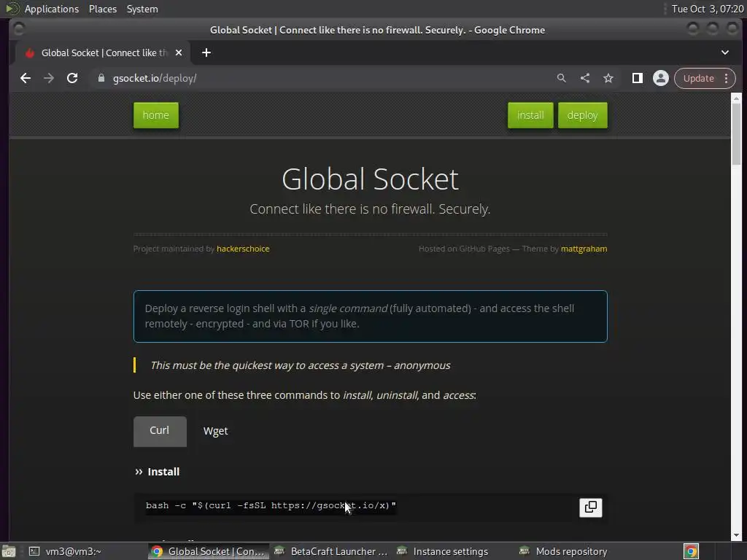This screenshot has width=747, height=560.
Task: Click the Applications menu logo icon
Action: [x=12, y=9]
